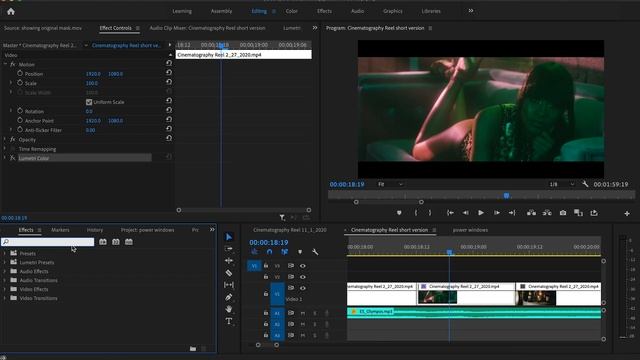Viewport: 640px width, 360px height.
Task: Toggle V3 track output eye
Action: click(302, 266)
